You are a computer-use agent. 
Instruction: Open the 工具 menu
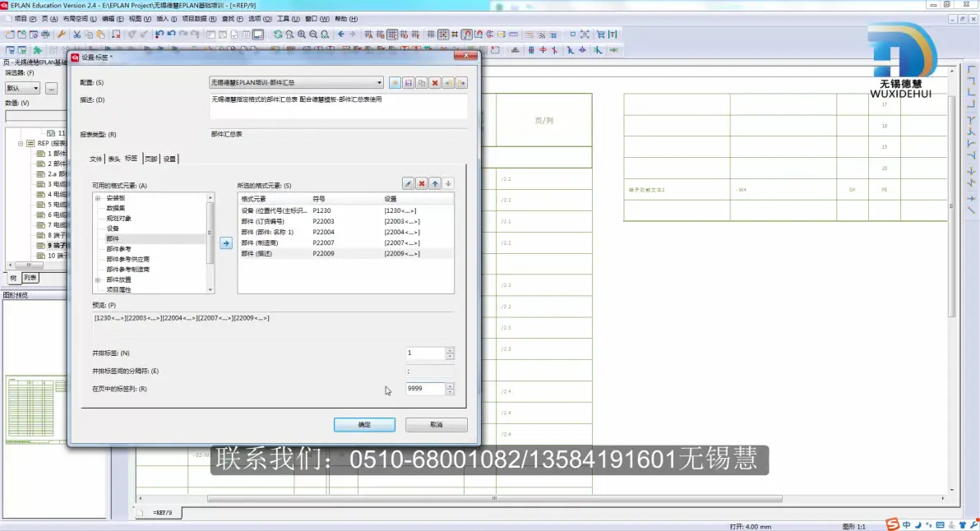pyautogui.click(x=288, y=19)
